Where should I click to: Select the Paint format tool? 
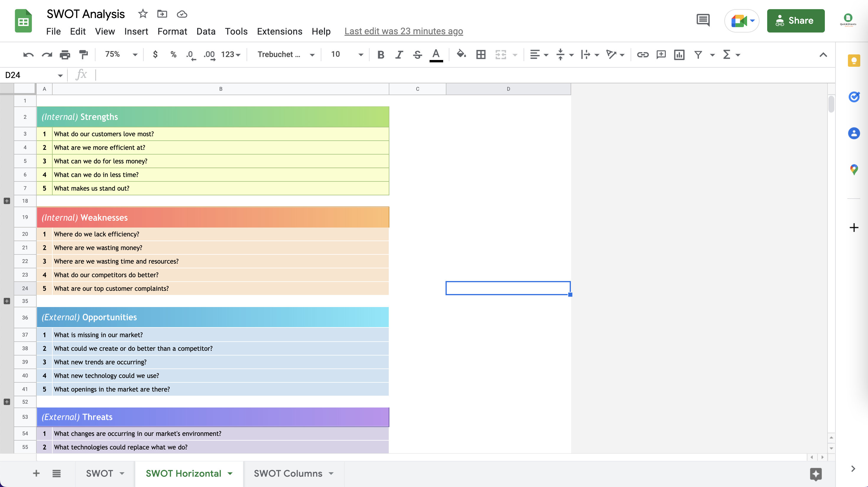click(x=83, y=54)
